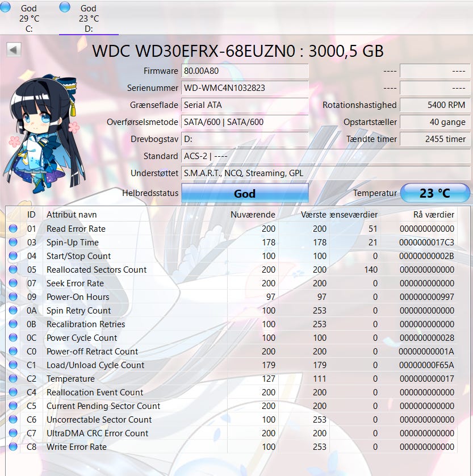473x476 pixels.
Task: Select the Reallocated Sectors Count name
Action: pyautogui.click(x=97, y=270)
